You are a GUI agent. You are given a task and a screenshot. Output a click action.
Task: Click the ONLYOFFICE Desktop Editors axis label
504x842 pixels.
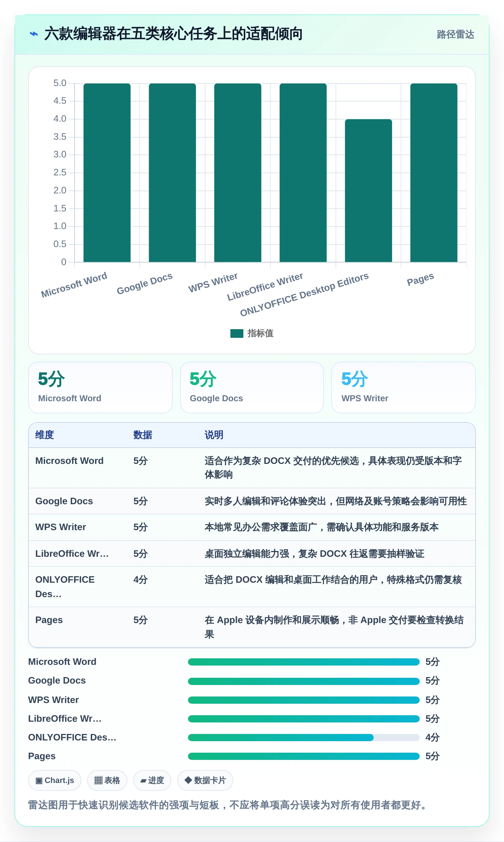point(304,295)
